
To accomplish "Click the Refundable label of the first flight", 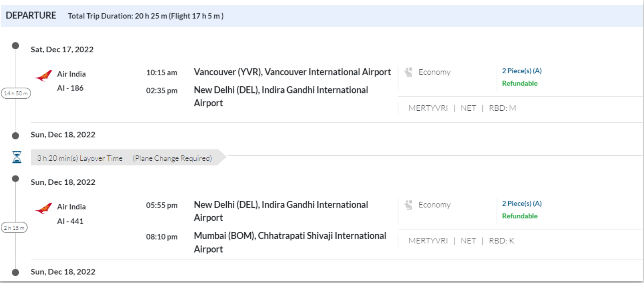I will pos(520,83).
